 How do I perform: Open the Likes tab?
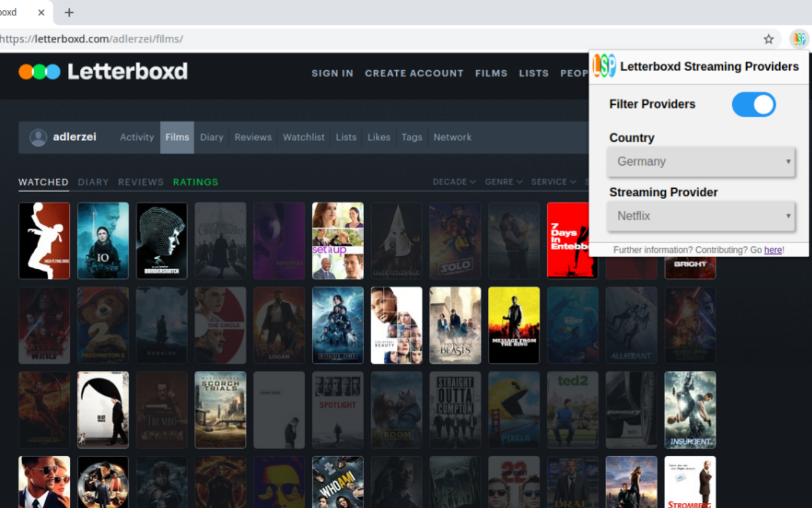tap(379, 137)
